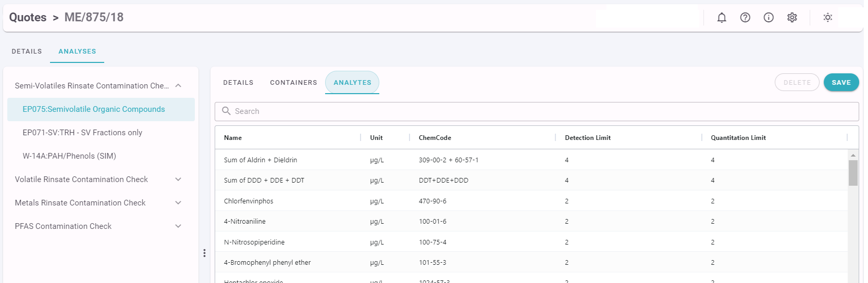Select EP071-SV:TRH - SV Fractions only
This screenshot has width=868, height=283.
101,133
